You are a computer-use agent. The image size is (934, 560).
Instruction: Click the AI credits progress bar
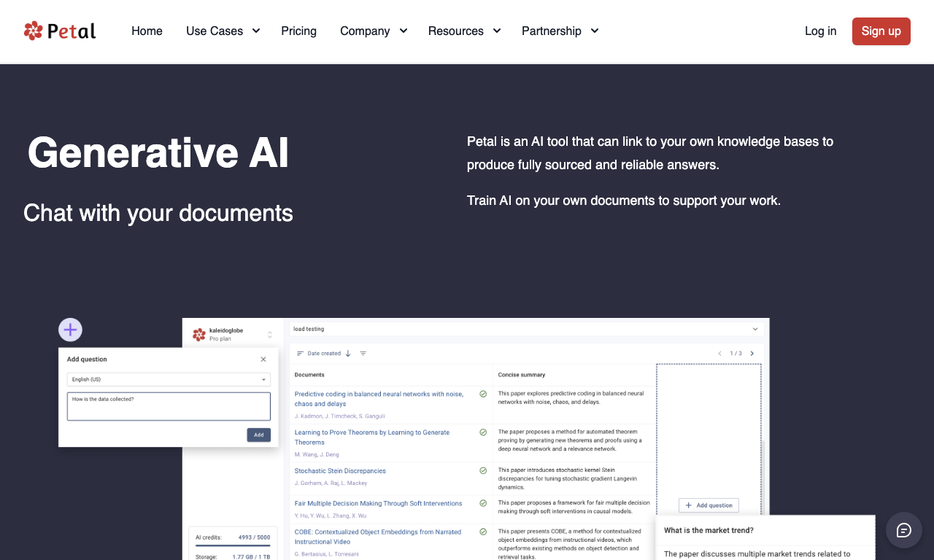[233, 545]
